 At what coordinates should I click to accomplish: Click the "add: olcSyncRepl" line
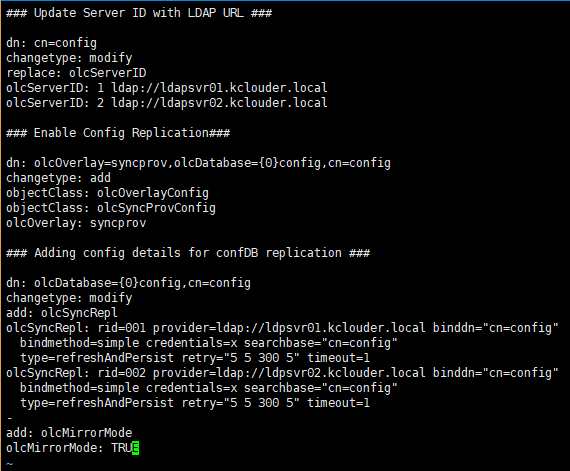click(x=62, y=313)
